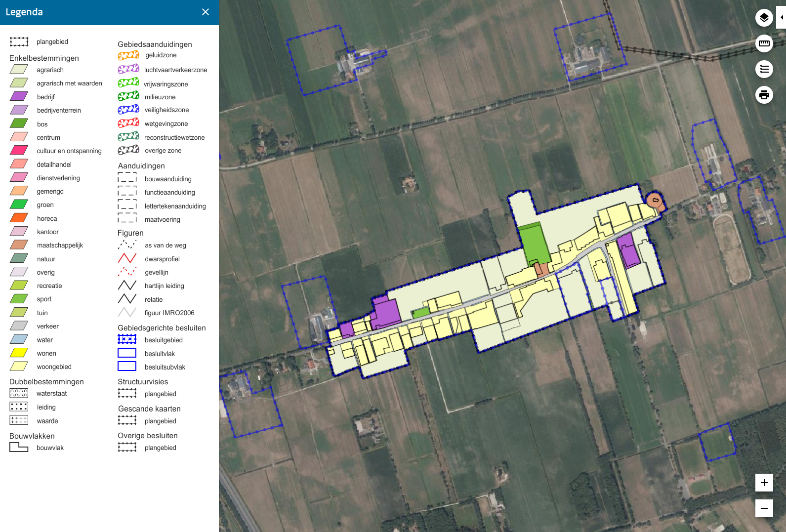Screen dimensions: 786x532
Task: Click the relatie zigzag icon
Action: coord(127,299)
